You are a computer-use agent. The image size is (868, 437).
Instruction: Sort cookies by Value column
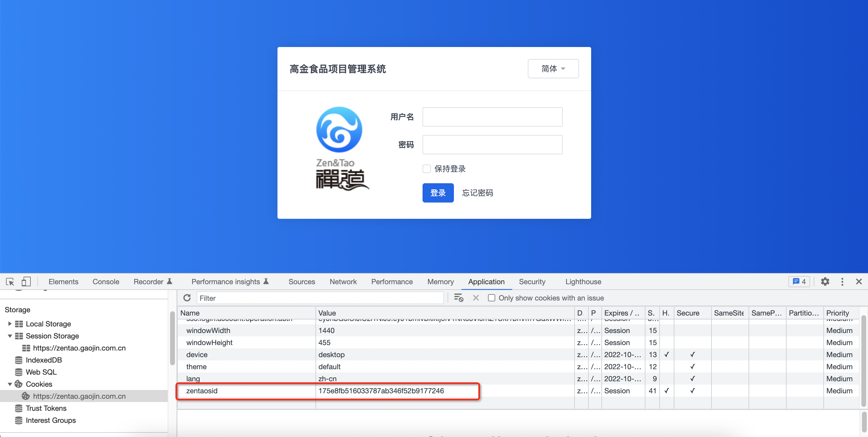tap(445, 313)
